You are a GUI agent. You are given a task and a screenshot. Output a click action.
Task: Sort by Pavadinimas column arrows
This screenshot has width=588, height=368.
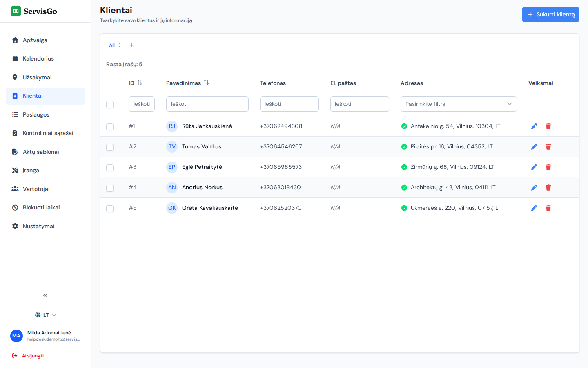tap(206, 83)
